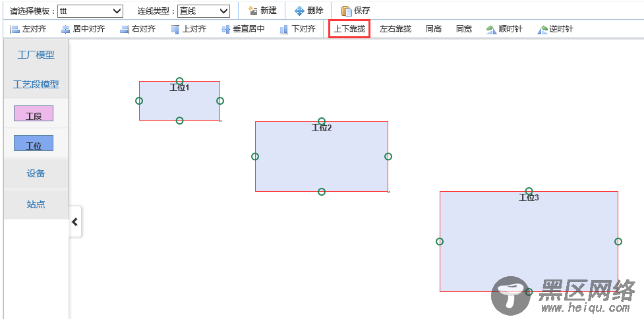Click the 下对齐 align-bottom icon
The width and height of the screenshot is (644, 319).
click(x=284, y=30)
